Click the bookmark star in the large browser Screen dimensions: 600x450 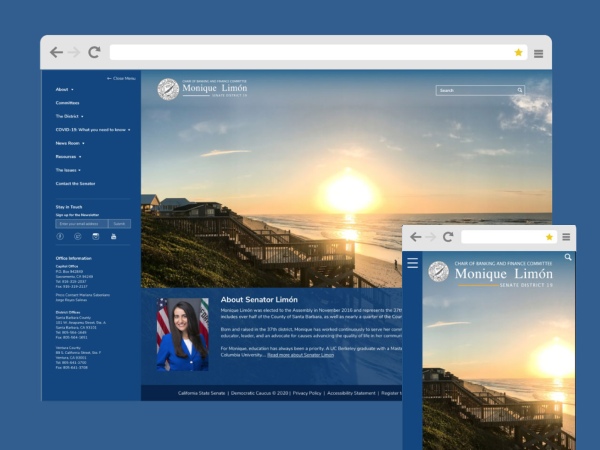(x=518, y=52)
